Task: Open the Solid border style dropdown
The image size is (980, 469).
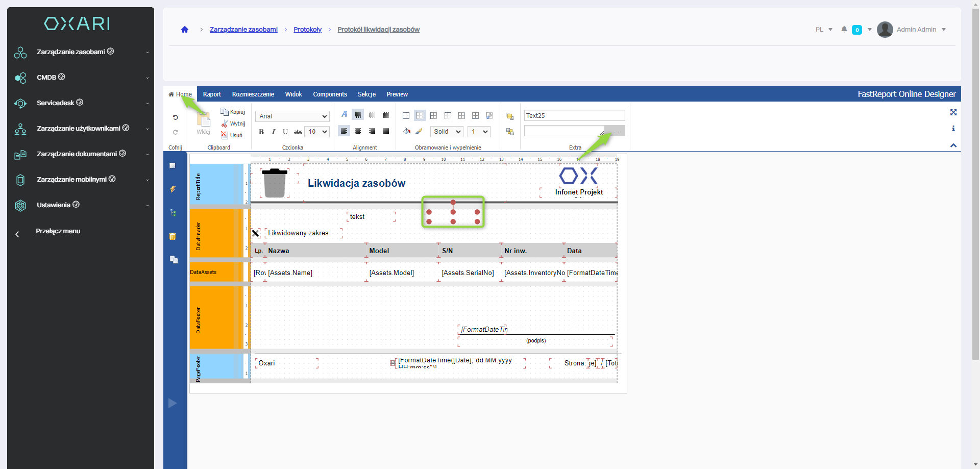Action: (x=447, y=132)
